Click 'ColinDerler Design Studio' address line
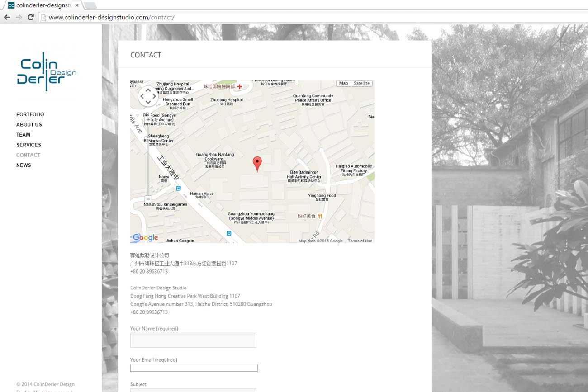 pos(158,288)
